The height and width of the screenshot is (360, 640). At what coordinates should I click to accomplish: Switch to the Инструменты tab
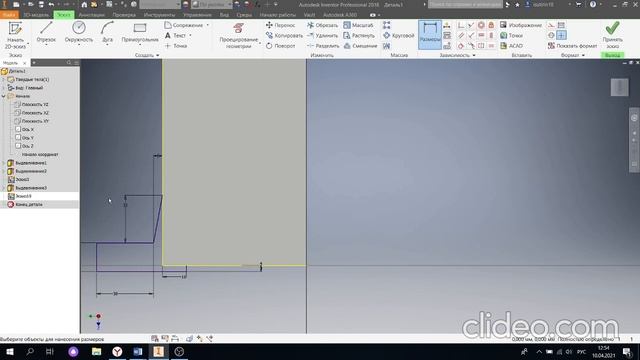pos(159,15)
